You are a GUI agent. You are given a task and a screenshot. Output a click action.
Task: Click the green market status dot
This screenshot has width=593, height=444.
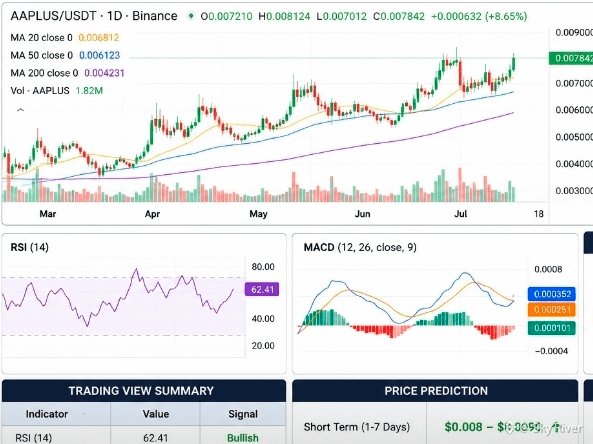(191, 16)
